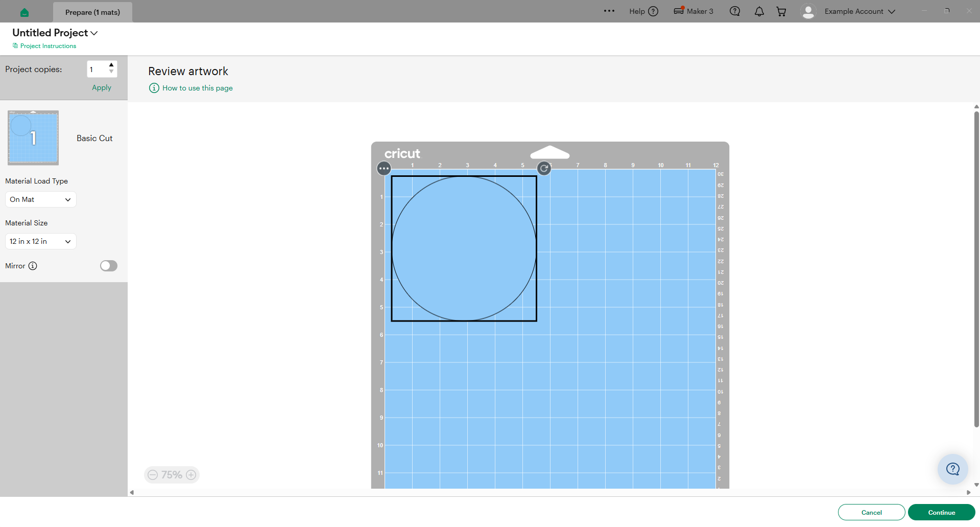Select the Prepare (1 mats) tab
980x527 pixels.
pyautogui.click(x=92, y=12)
